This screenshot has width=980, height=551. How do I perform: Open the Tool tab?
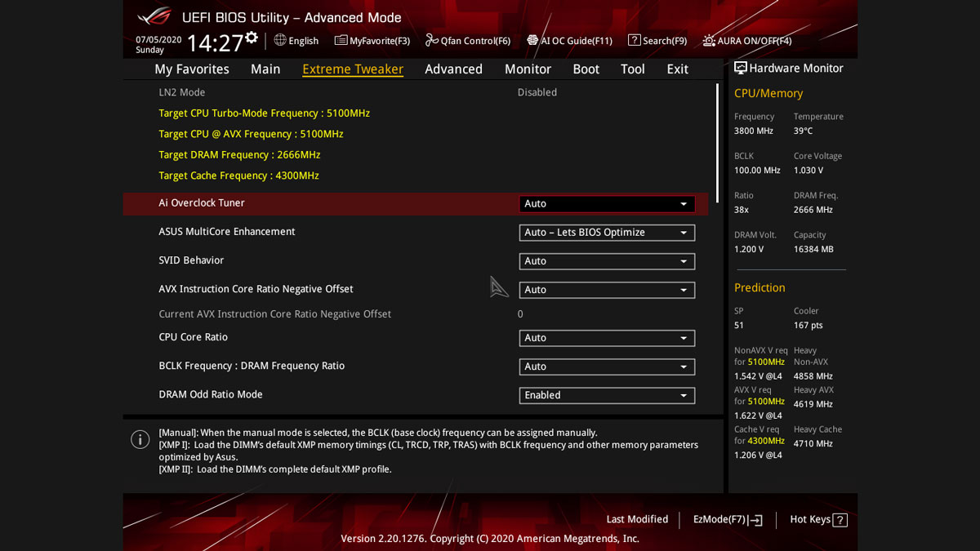(633, 69)
